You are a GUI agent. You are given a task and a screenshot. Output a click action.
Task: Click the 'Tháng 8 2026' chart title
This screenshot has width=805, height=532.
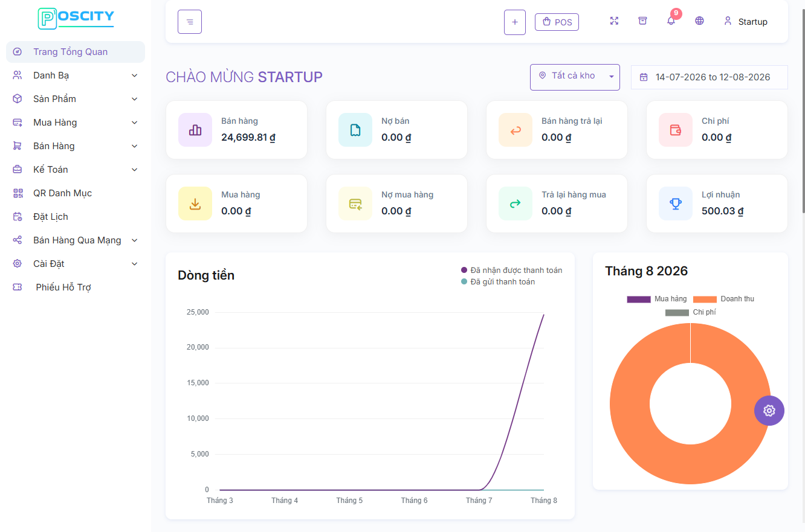tap(646, 271)
